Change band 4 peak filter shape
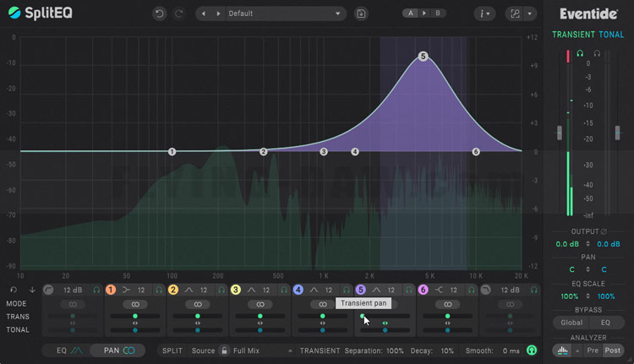The width and height of the screenshot is (634, 364). click(314, 290)
